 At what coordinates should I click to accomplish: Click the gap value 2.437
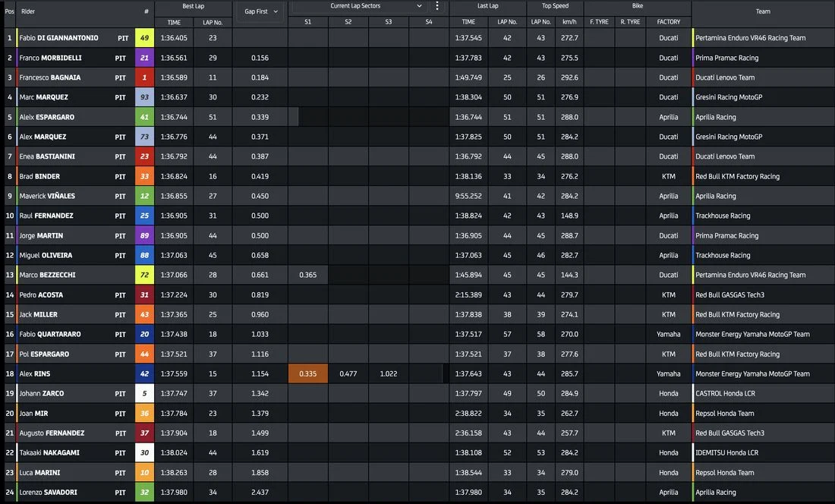(260, 493)
